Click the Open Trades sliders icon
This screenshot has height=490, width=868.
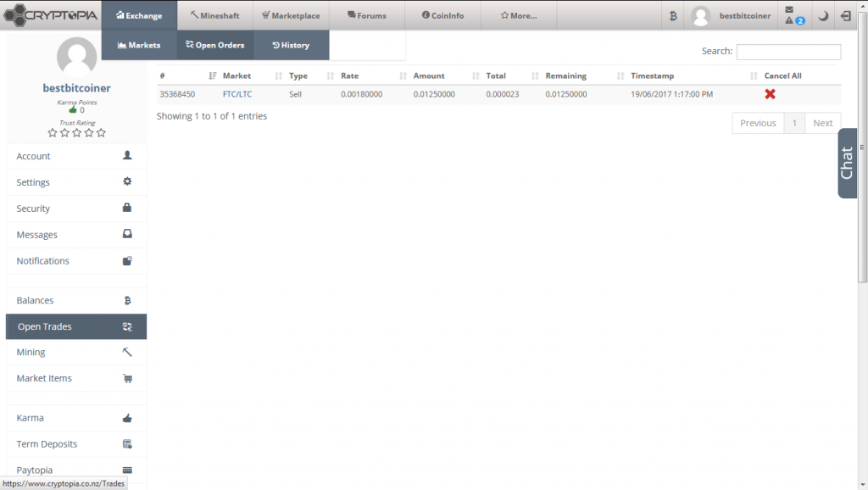127,326
